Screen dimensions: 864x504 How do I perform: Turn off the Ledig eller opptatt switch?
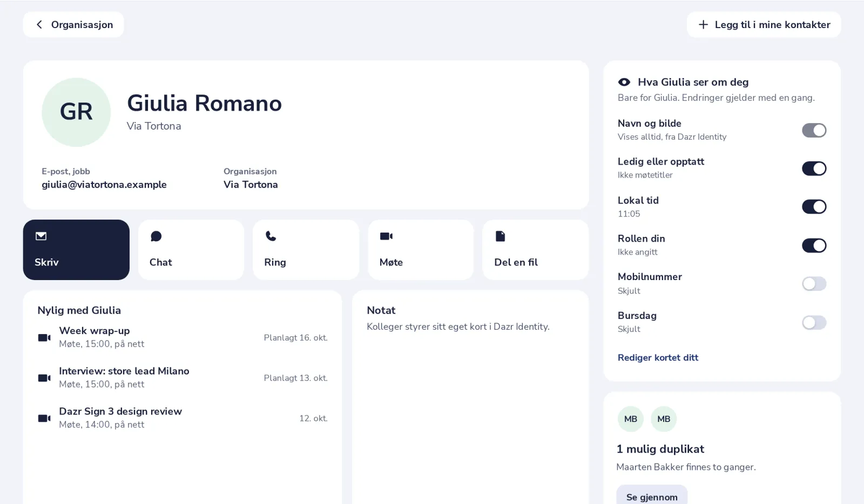[x=814, y=168]
